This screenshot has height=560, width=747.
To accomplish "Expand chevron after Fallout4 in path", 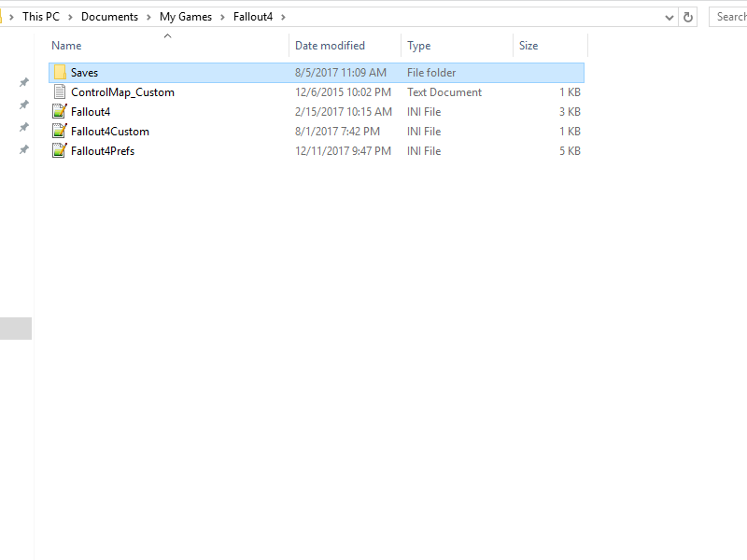I will coord(284,17).
